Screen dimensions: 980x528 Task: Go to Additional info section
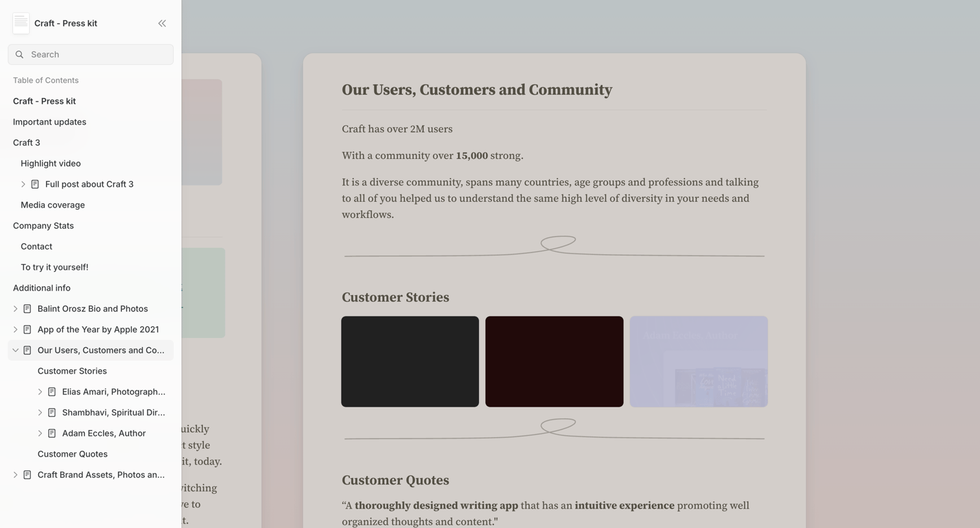pos(41,288)
